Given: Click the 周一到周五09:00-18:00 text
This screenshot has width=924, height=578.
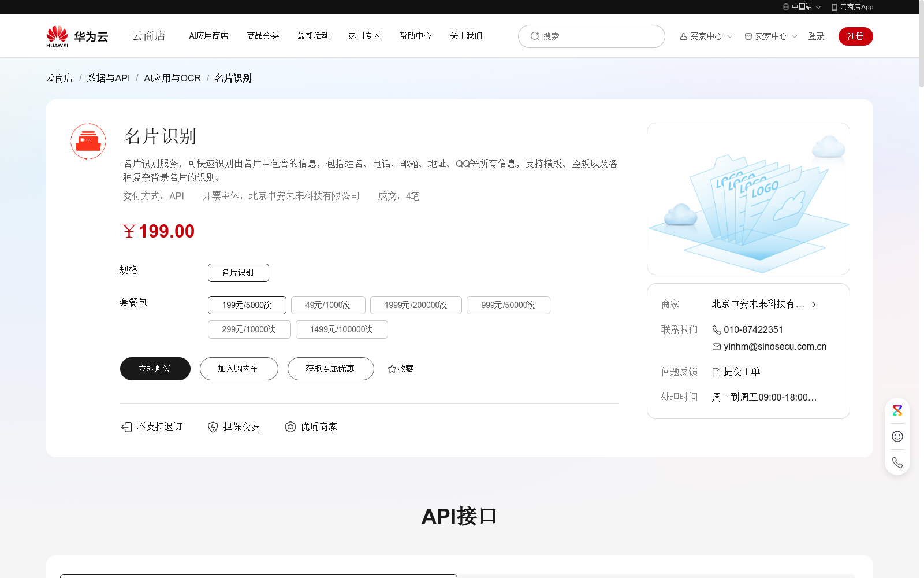Looking at the screenshot, I should 765,398.
